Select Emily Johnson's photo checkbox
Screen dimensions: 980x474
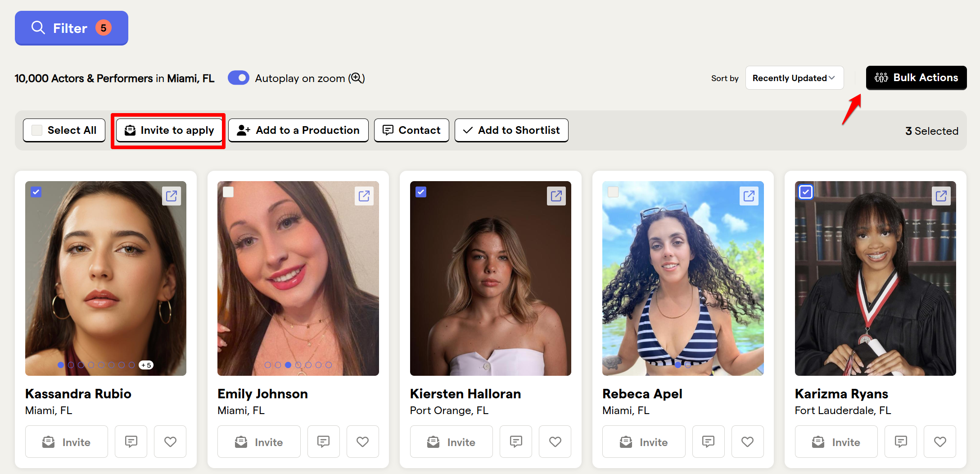[229, 192]
